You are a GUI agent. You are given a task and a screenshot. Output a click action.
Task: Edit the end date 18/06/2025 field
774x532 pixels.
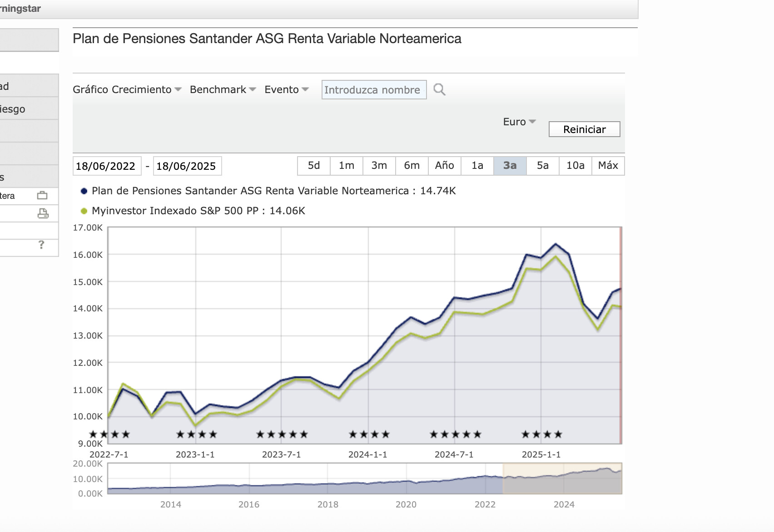187,166
